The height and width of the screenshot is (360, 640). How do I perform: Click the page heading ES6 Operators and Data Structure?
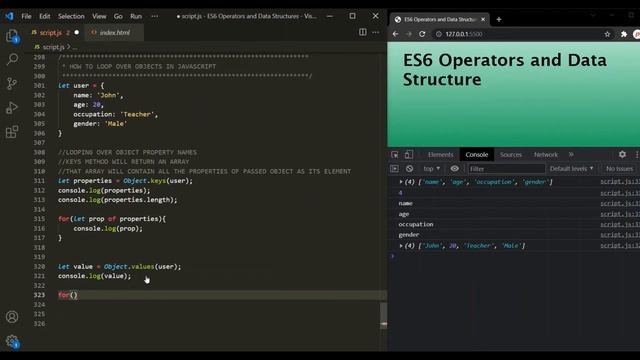coord(504,70)
